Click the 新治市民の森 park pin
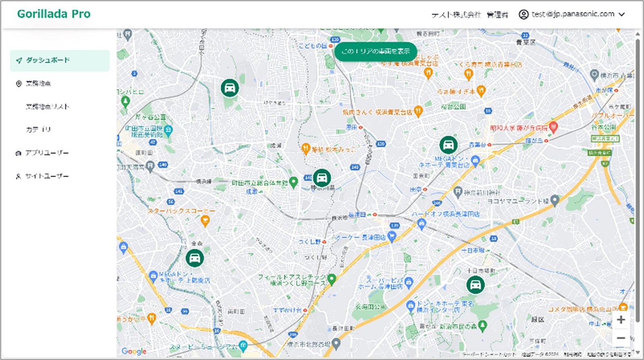The height and width of the screenshot is (360, 644). [x=483, y=325]
